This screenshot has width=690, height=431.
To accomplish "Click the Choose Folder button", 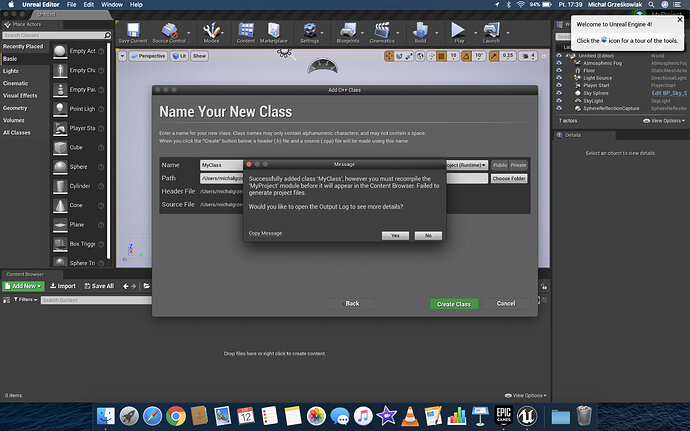I will [x=509, y=178].
